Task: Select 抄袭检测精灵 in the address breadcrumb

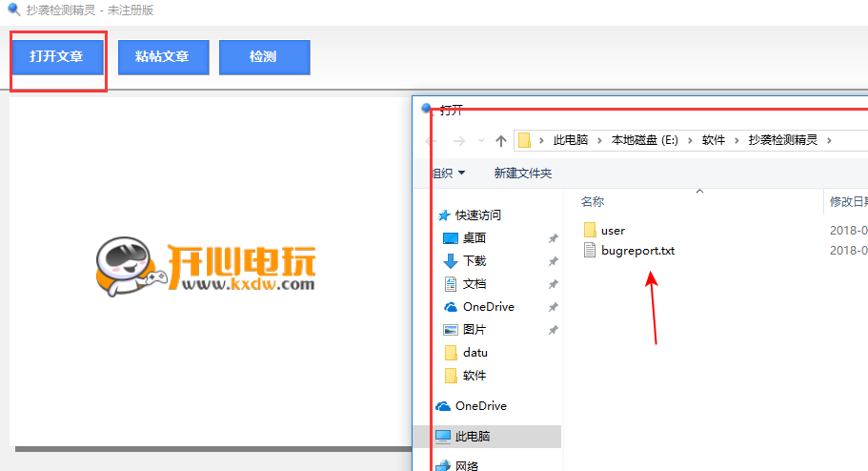Action: click(x=783, y=140)
